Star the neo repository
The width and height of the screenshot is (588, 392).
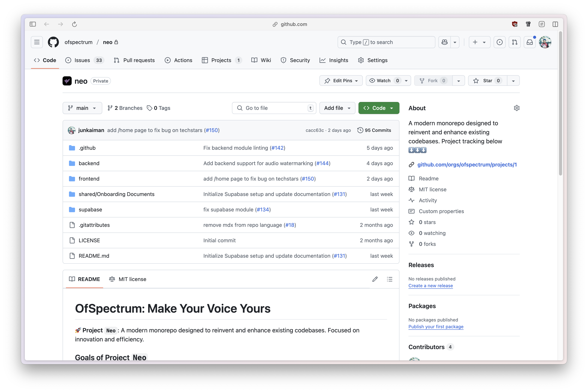tap(487, 81)
